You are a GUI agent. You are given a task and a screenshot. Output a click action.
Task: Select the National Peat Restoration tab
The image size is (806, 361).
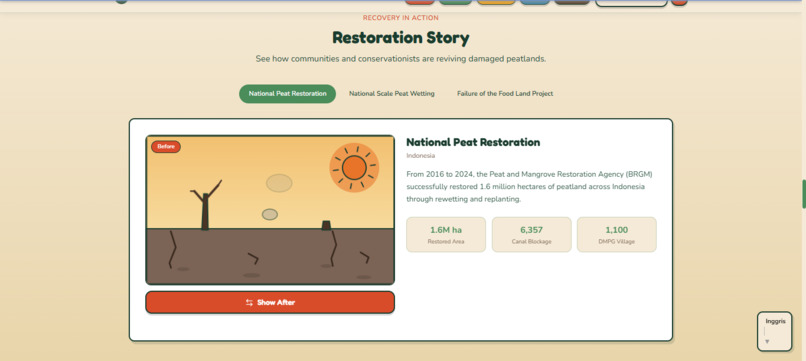(287, 94)
